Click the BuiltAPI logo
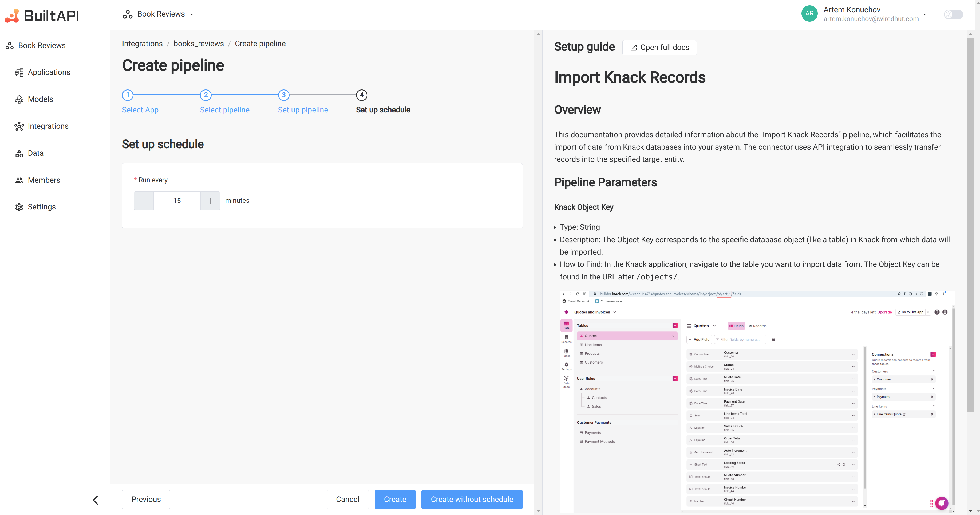The image size is (980, 515). coord(42,15)
